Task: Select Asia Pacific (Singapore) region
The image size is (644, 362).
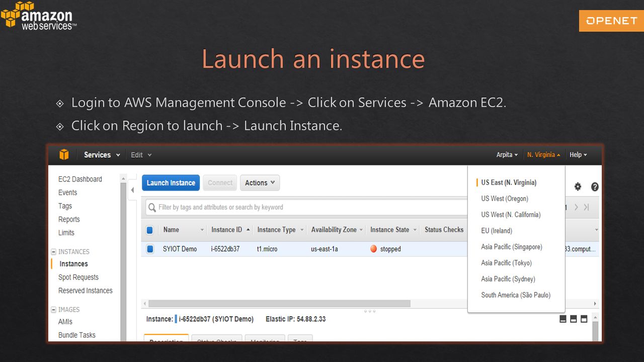Action: [512, 247]
